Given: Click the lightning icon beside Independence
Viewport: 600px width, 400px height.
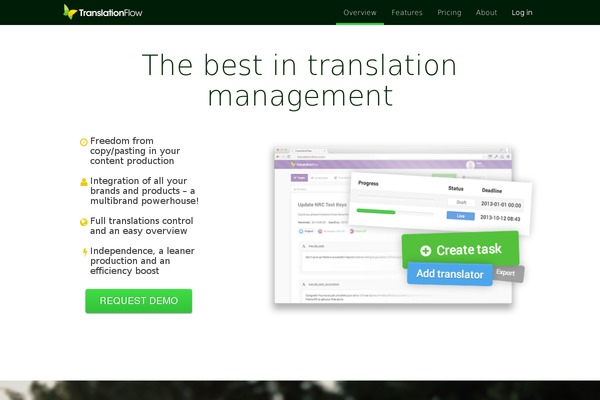Looking at the screenshot, I should pos(85,252).
